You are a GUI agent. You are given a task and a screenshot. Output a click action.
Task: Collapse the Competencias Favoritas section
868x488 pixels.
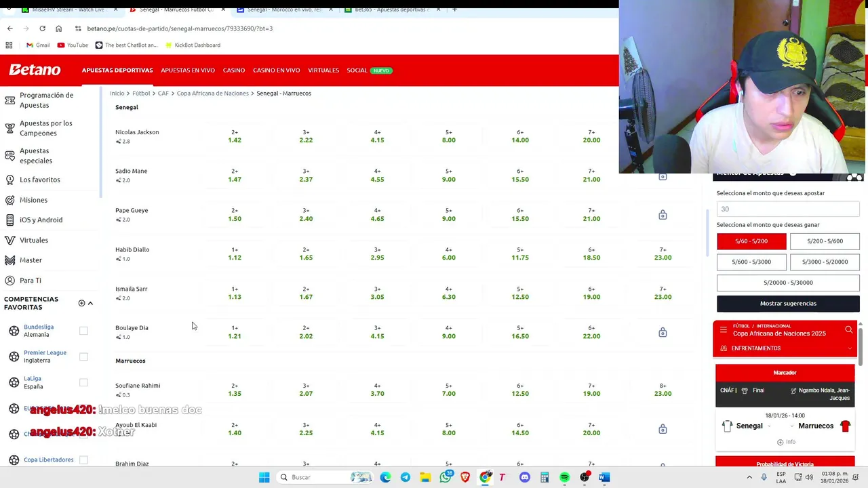pos(90,303)
